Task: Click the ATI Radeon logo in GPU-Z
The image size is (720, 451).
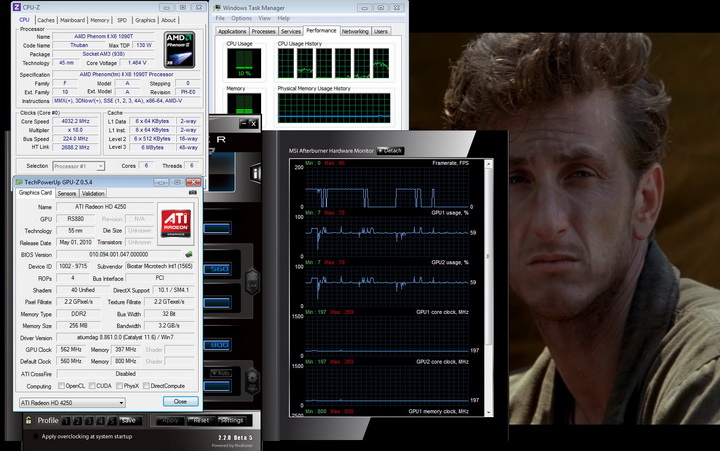Action: click(x=175, y=223)
